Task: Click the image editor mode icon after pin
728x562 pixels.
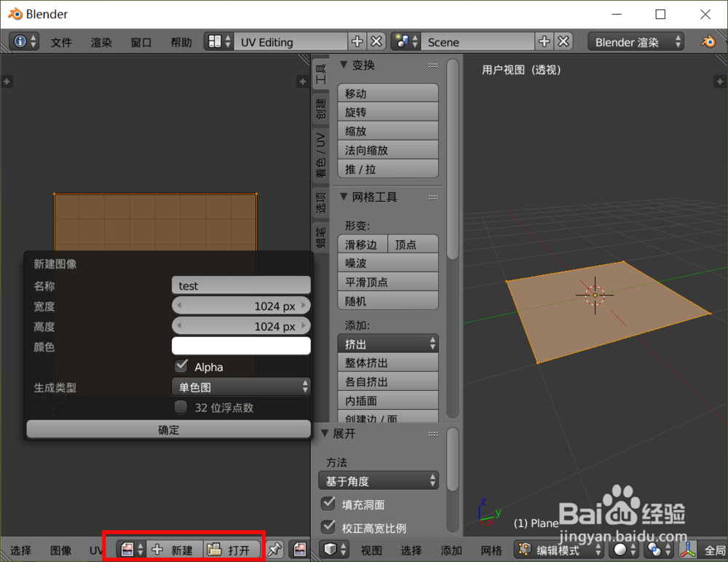Action: pos(299,550)
